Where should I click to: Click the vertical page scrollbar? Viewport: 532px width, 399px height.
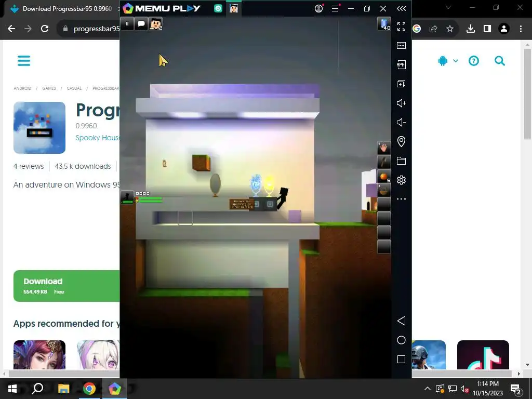527,94
